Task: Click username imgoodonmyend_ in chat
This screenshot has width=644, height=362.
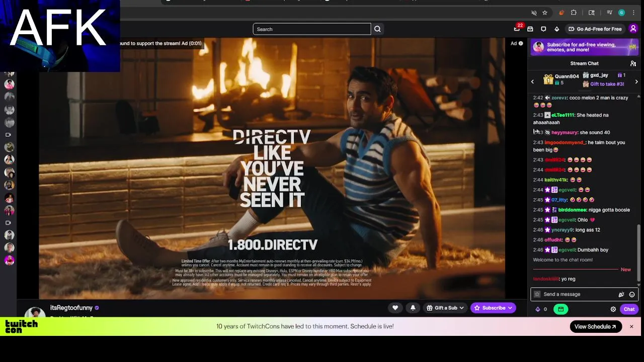Action: point(565,143)
